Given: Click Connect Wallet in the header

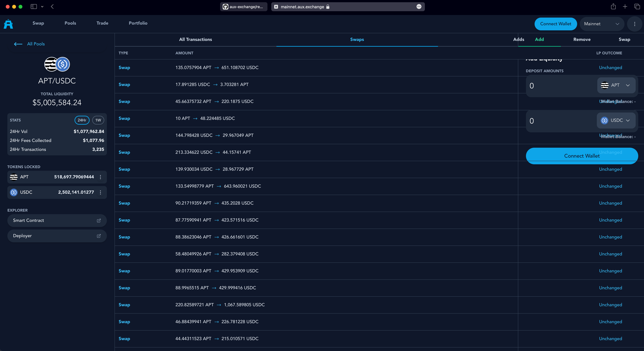Looking at the screenshot, I should click(556, 24).
